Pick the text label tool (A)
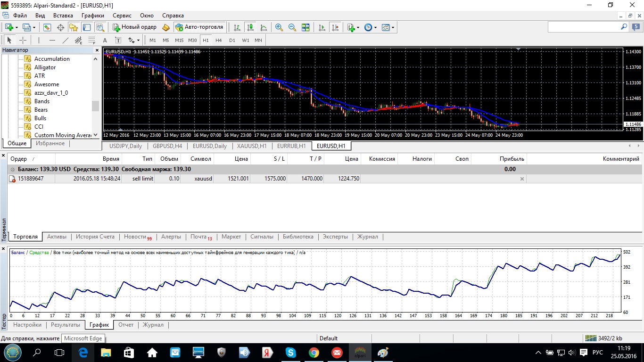The image size is (644, 362). 105,40
